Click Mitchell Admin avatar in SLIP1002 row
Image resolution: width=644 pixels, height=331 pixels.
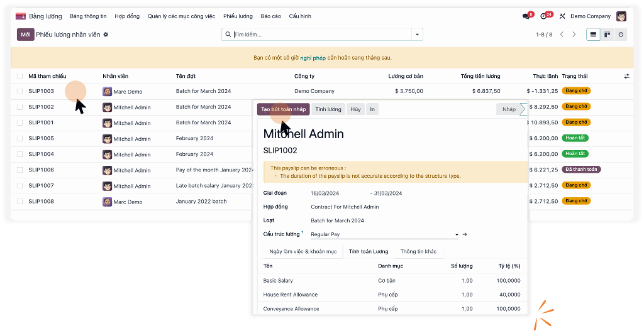click(107, 107)
